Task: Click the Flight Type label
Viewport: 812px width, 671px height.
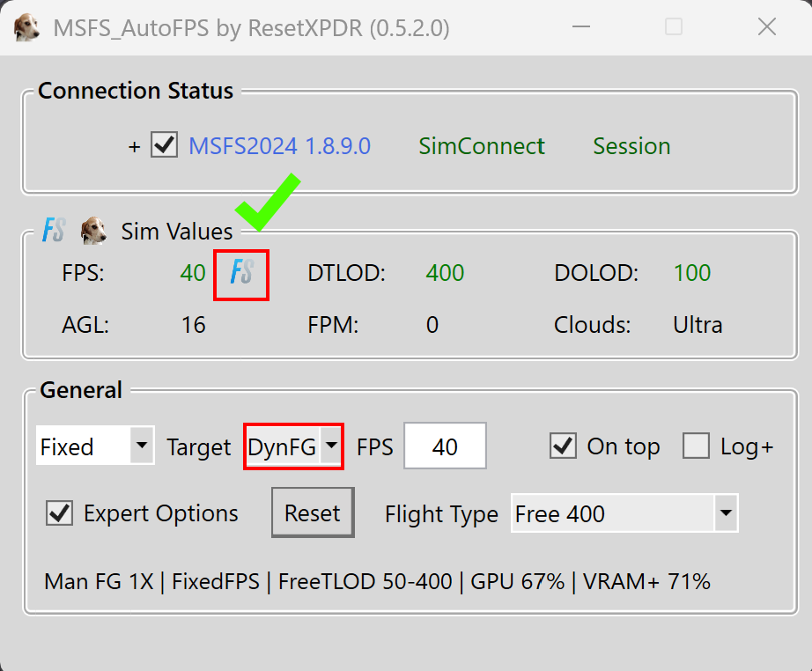Action: [442, 514]
